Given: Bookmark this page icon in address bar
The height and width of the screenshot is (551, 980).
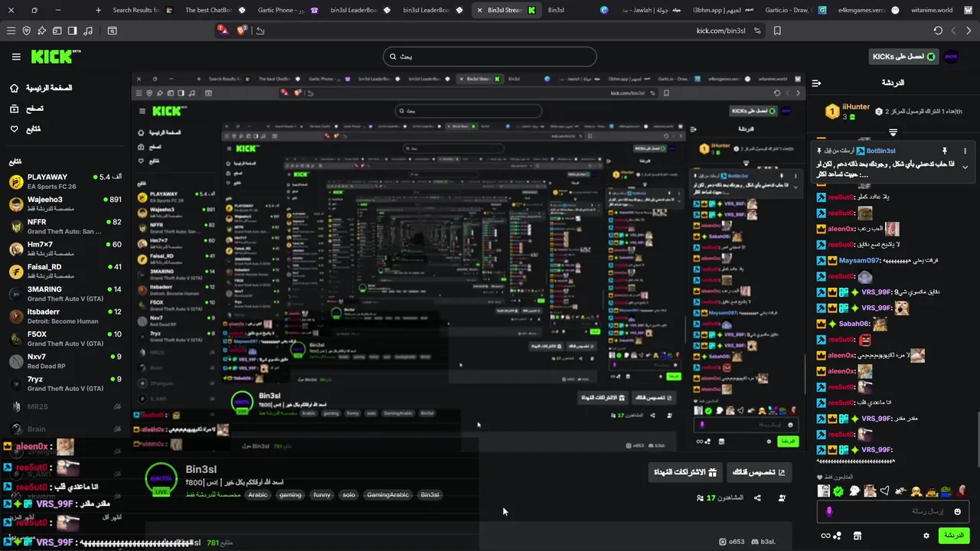Looking at the screenshot, I should (777, 31).
